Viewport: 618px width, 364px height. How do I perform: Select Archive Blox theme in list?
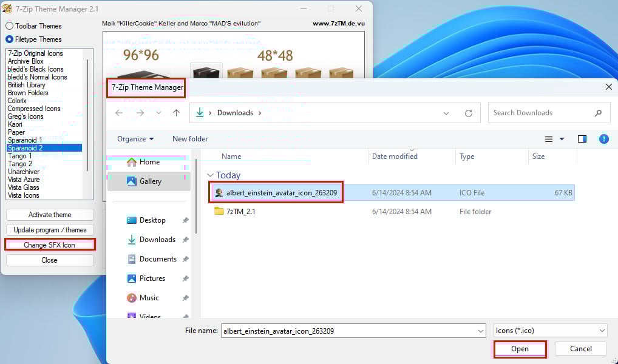pyautogui.click(x=25, y=61)
